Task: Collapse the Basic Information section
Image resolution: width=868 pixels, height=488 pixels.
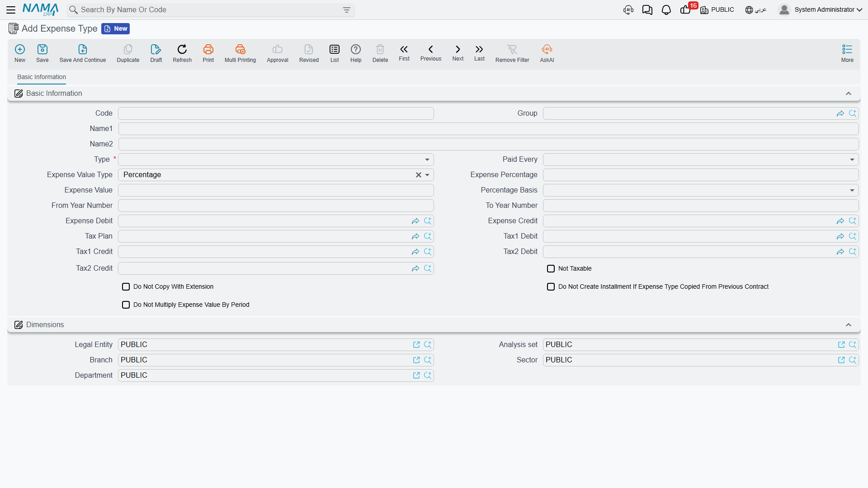Action: (x=849, y=94)
